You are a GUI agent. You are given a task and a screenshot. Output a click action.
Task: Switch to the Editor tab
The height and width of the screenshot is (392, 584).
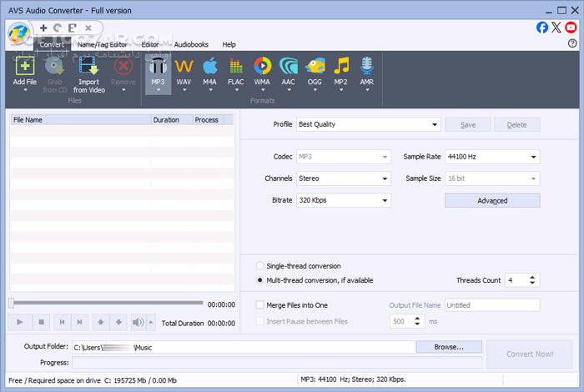click(150, 44)
